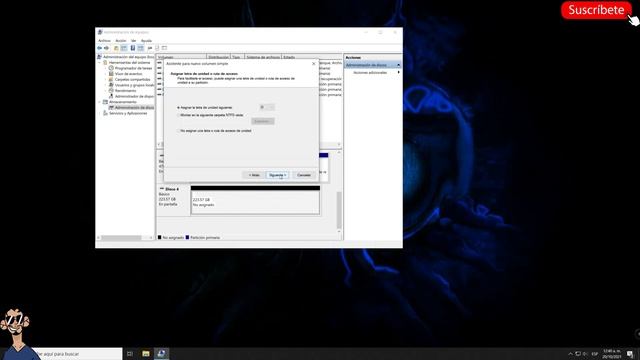
Task: Open the volume tray icon
Action: tap(585, 354)
